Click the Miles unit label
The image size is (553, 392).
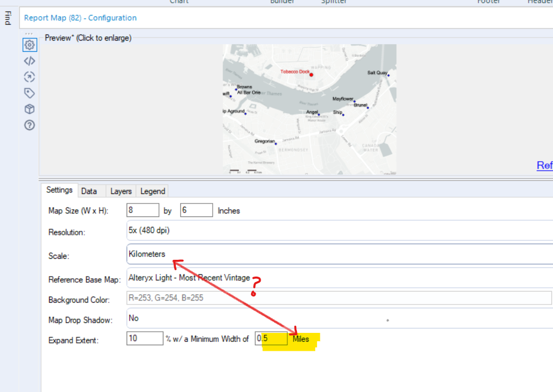pyautogui.click(x=301, y=339)
